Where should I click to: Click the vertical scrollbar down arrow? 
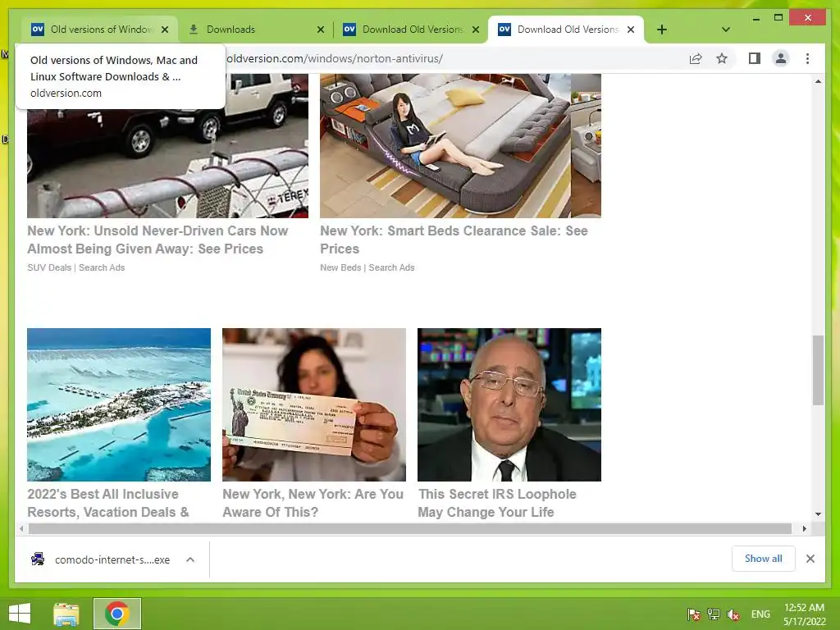click(818, 514)
